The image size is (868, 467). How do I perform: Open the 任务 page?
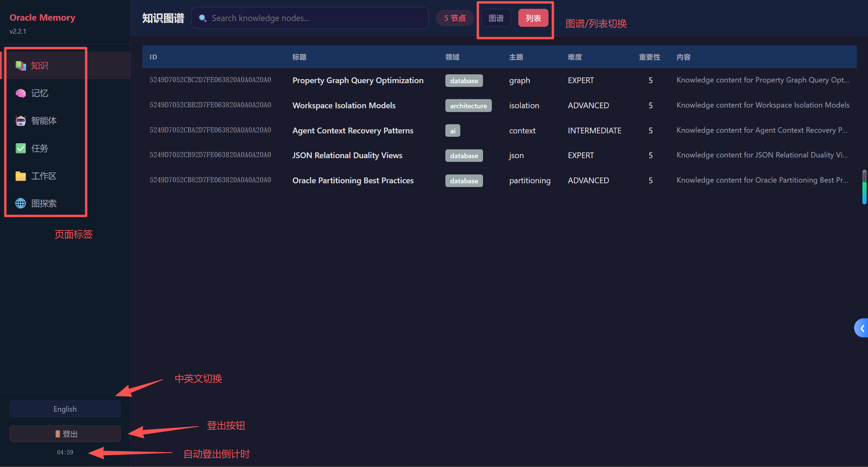(65, 148)
